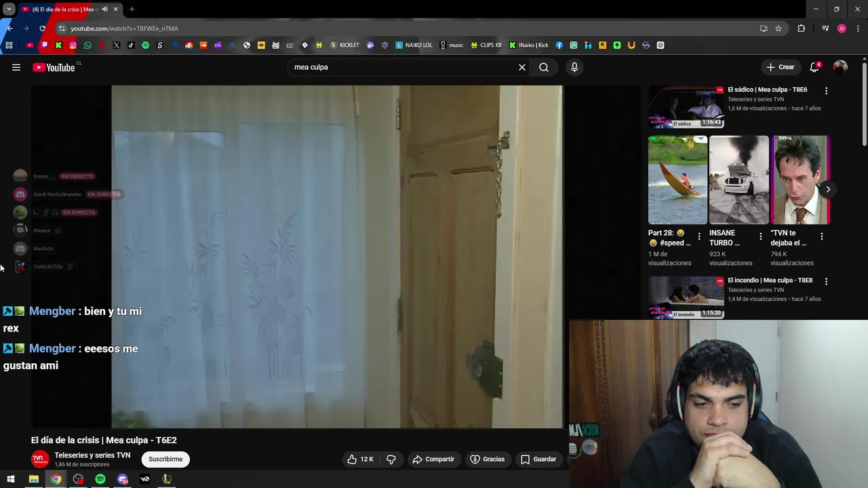Viewport: 868px width, 488px height.
Task: Open Spotify from taskbar
Action: pos(100,479)
